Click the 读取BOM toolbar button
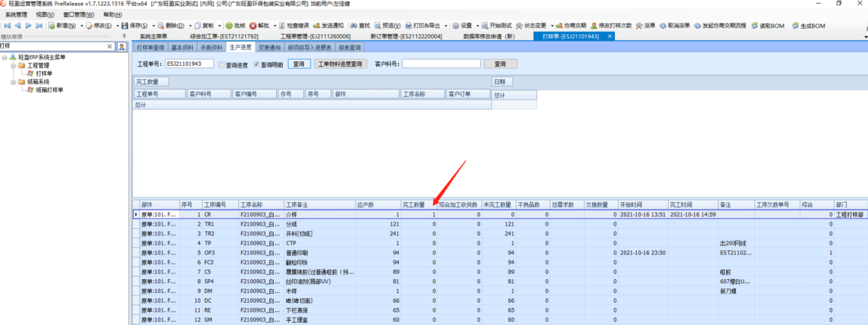 click(768, 26)
